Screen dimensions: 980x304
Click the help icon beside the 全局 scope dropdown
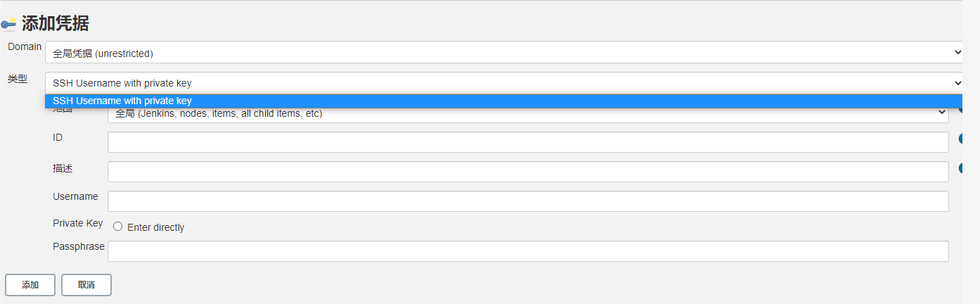(x=960, y=109)
